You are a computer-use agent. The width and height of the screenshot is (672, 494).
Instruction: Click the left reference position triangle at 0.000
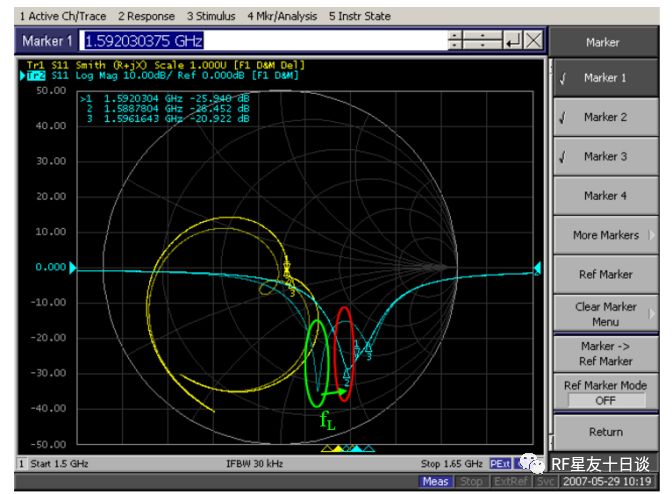point(73,268)
